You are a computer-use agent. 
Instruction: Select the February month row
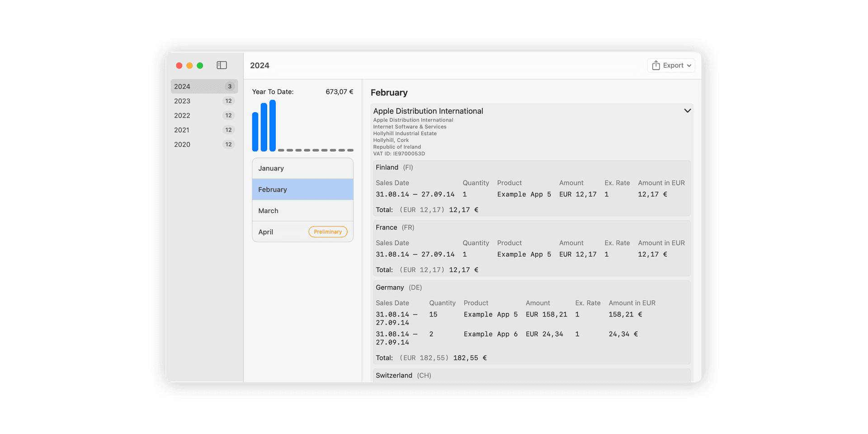pyautogui.click(x=302, y=189)
